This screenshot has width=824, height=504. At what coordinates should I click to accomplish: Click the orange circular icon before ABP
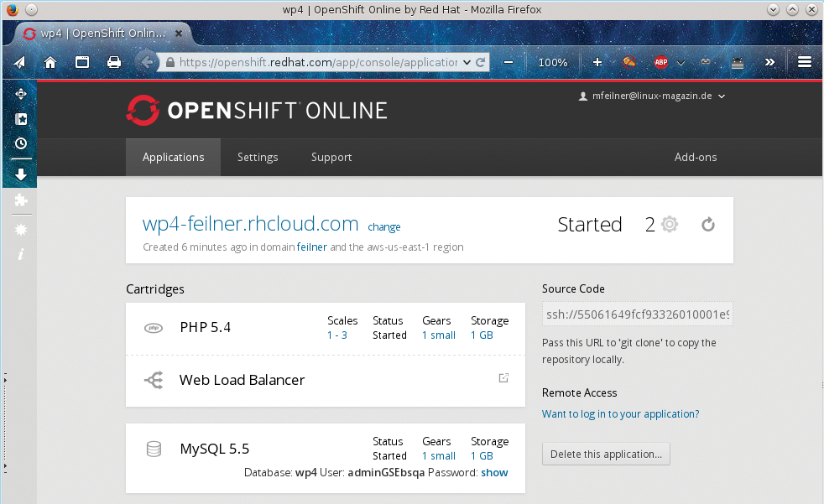629,62
